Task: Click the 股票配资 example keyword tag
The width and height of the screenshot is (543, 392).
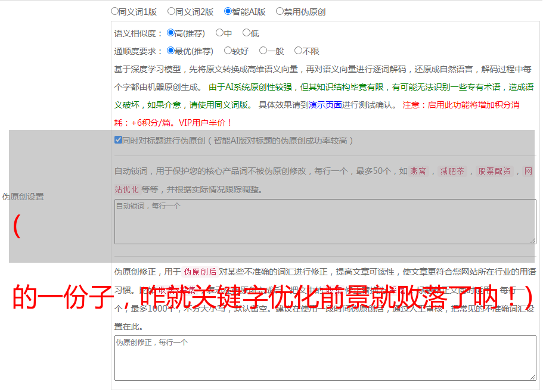Action: [x=494, y=172]
